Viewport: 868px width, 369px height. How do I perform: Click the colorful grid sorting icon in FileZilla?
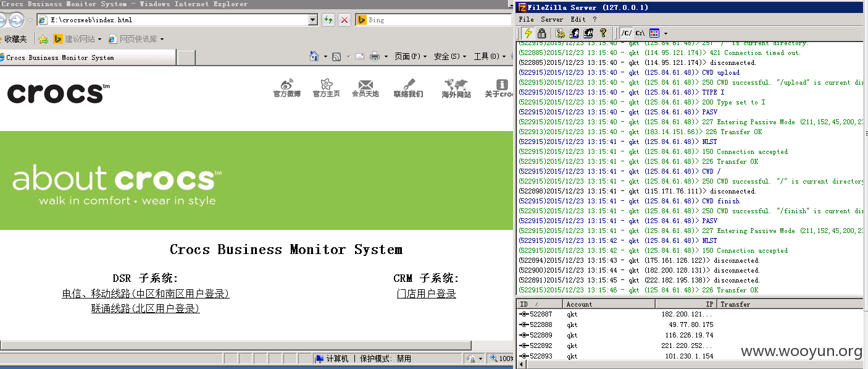[654, 33]
